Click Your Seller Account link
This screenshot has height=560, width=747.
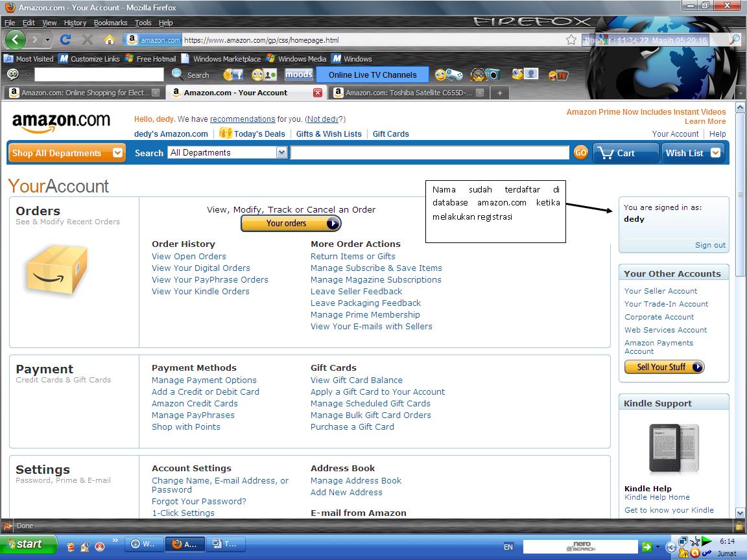coord(660,291)
